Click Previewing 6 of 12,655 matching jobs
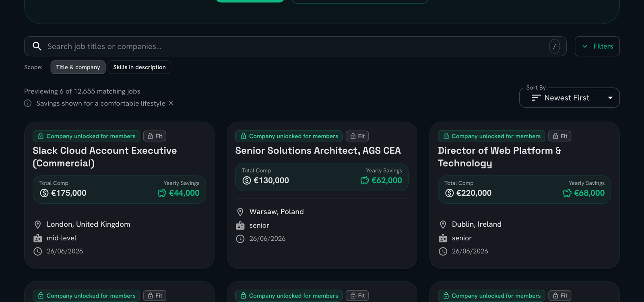Image resolution: width=644 pixels, height=302 pixels. [x=82, y=91]
